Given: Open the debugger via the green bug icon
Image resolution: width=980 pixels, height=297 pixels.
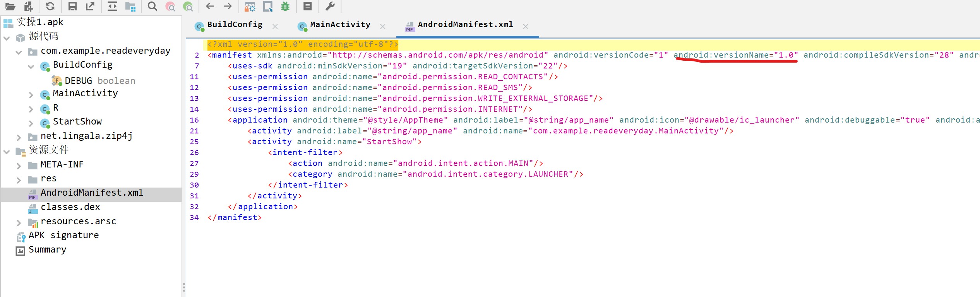Looking at the screenshot, I should pos(285,6).
